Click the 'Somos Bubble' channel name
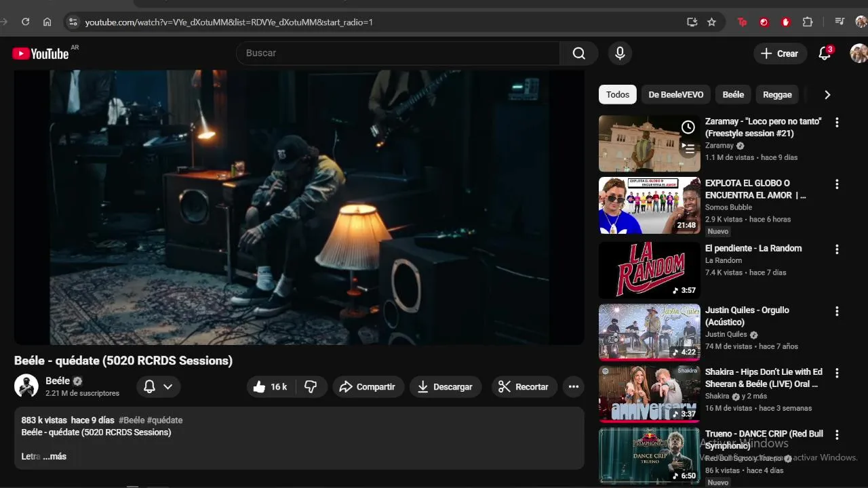The height and width of the screenshot is (488, 868). (x=728, y=207)
